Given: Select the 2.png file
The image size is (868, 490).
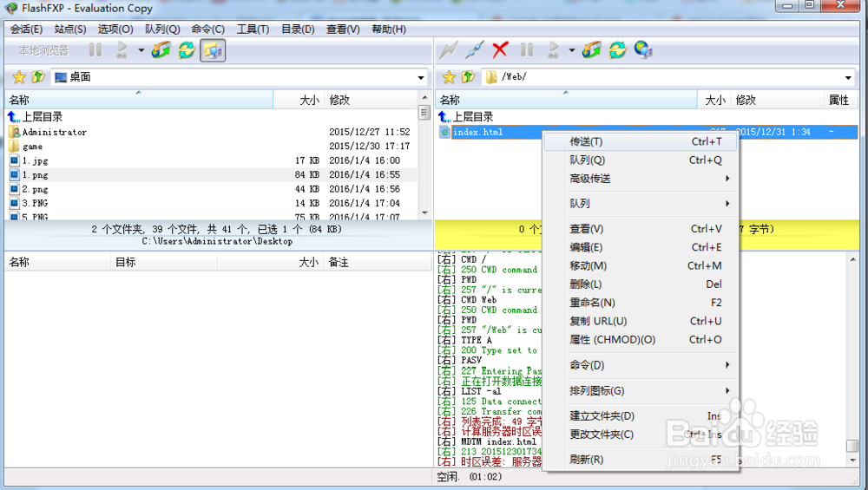Looking at the screenshot, I should tap(35, 189).
